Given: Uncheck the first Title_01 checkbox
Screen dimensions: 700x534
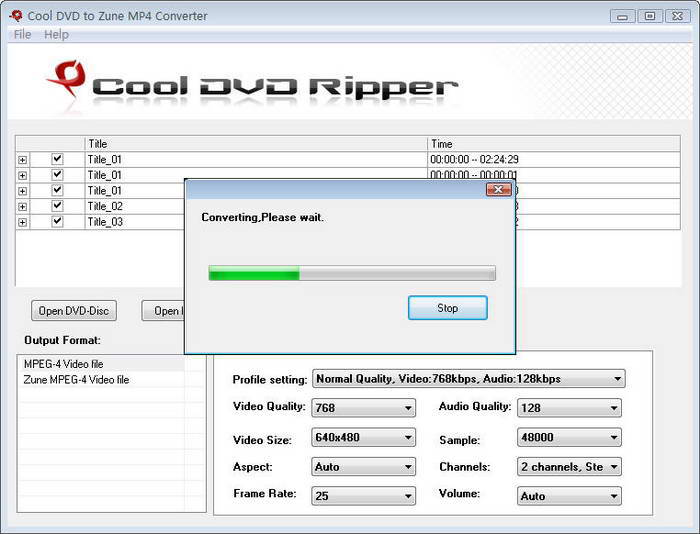Looking at the screenshot, I should (x=57, y=159).
